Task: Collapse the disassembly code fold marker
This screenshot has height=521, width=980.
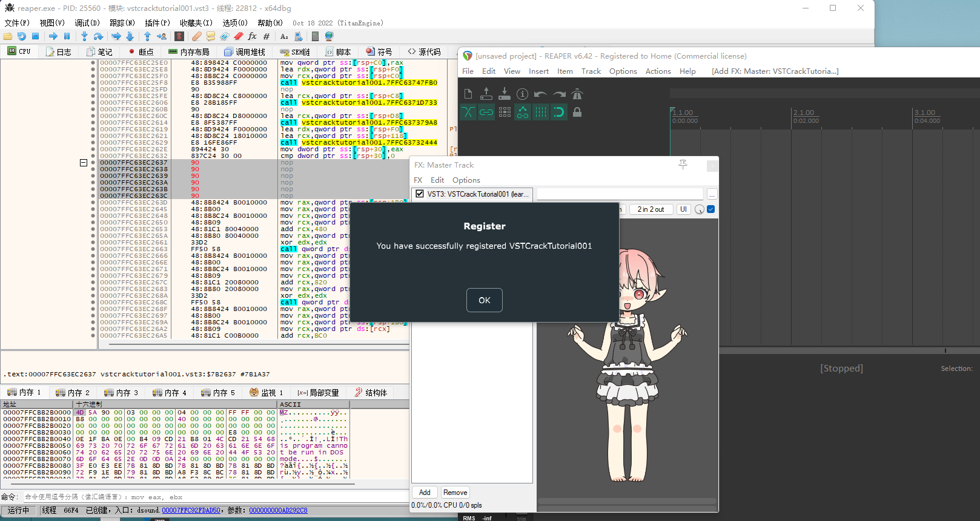Action: pyautogui.click(x=84, y=163)
